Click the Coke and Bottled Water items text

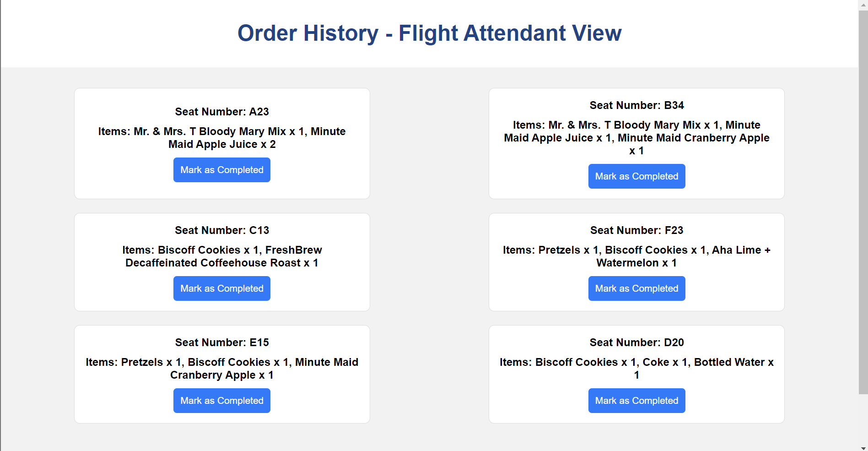636,369
